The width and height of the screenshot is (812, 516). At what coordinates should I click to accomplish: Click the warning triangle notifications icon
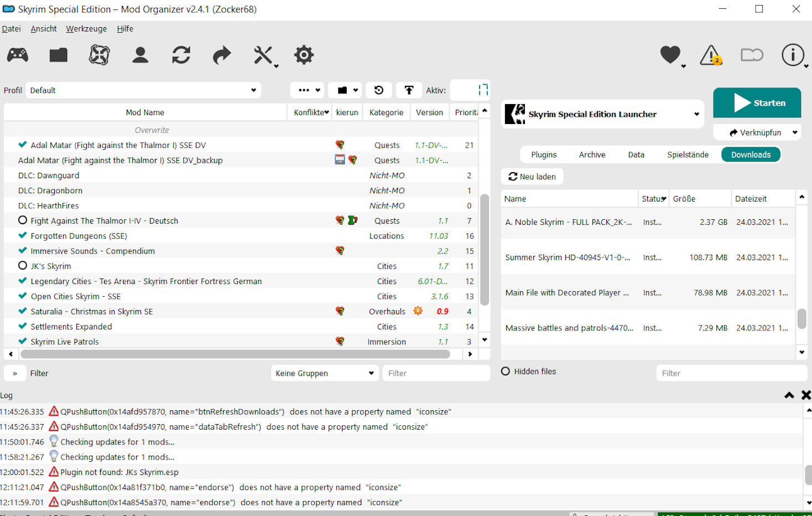click(711, 55)
